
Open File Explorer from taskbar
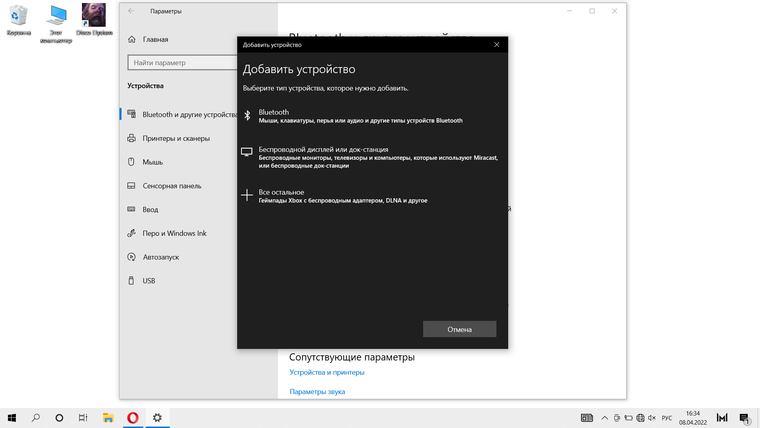click(108, 418)
